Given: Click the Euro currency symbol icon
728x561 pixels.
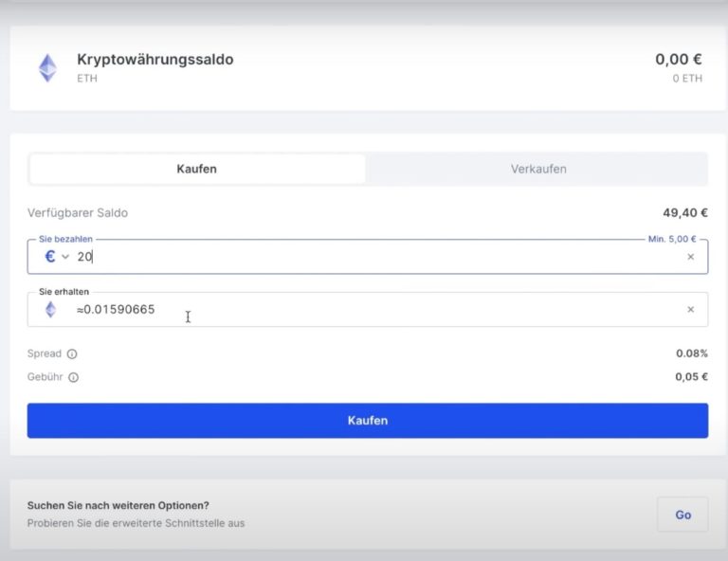Looking at the screenshot, I should point(49,257).
